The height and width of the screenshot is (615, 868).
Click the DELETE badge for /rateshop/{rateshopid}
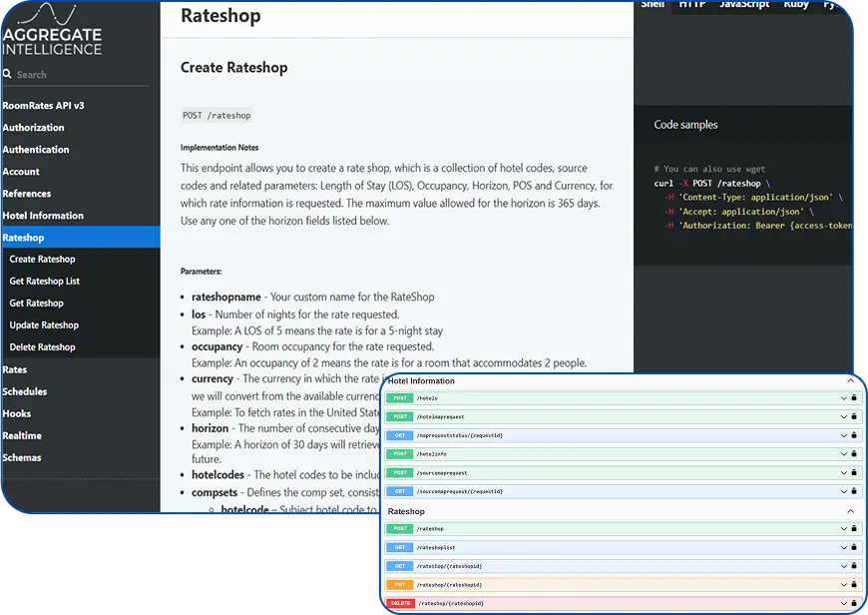(x=401, y=603)
